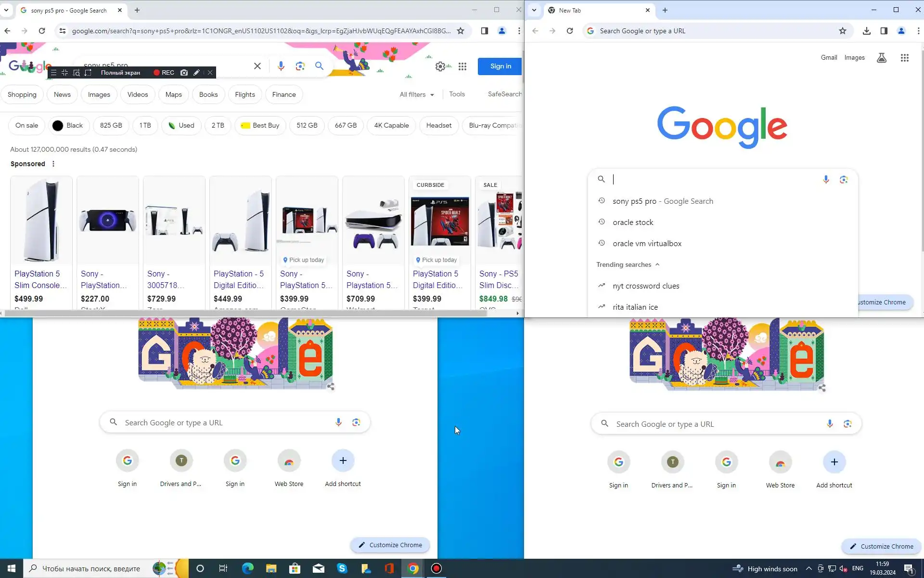924x578 pixels.
Task: Expand the All filters dropdown
Action: click(x=417, y=94)
